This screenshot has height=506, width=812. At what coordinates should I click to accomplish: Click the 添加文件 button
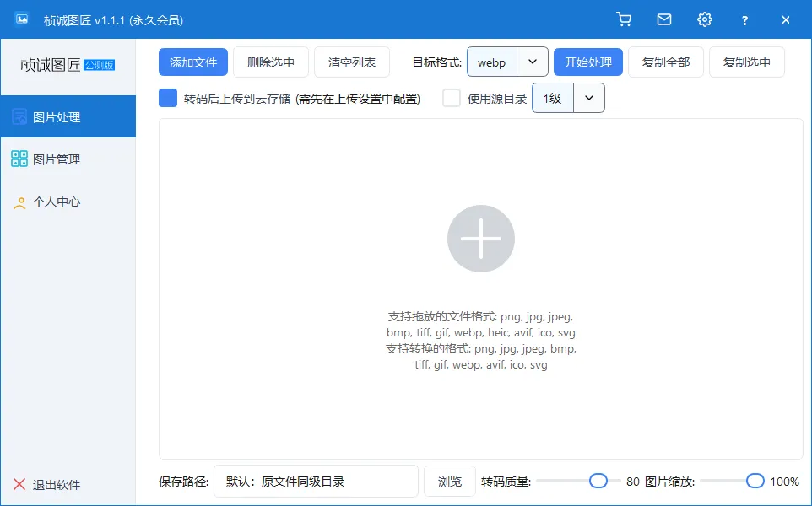[x=194, y=61]
